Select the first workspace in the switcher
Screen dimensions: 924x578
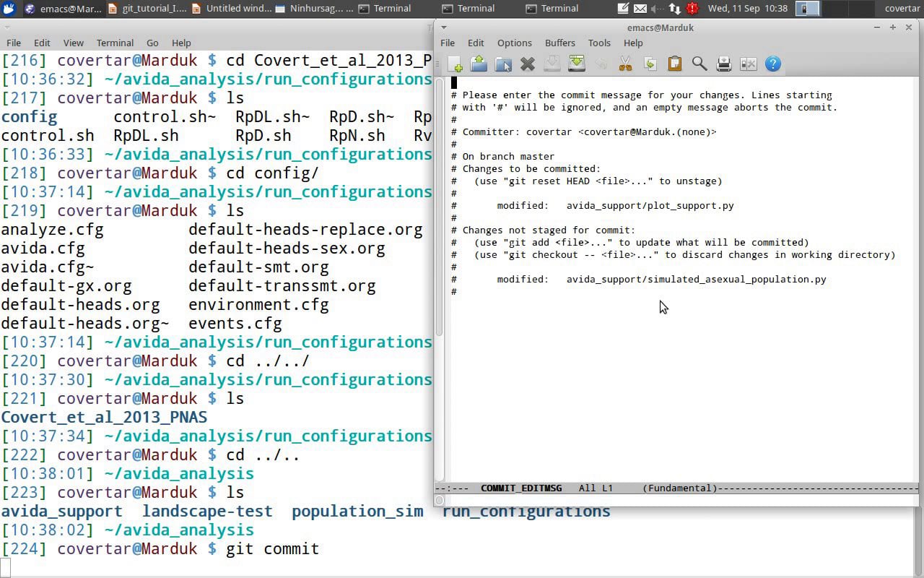[808, 9]
